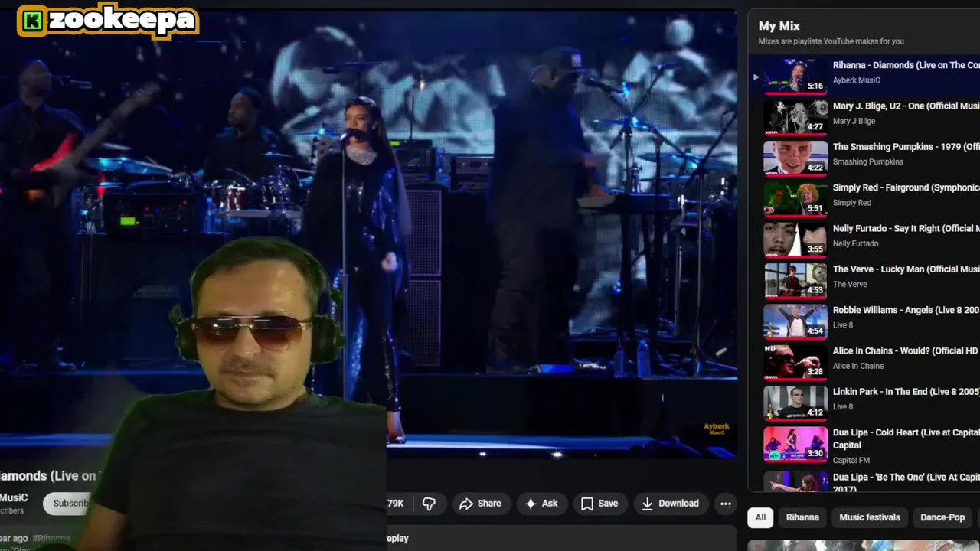The width and height of the screenshot is (980, 551).
Task: Select the All filter chip
Action: tap(760, 517)
